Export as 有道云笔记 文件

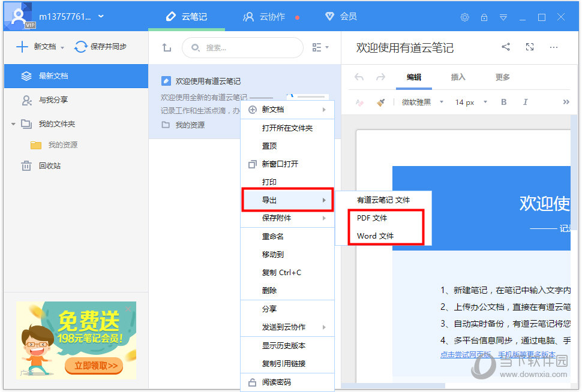(383, 200)
